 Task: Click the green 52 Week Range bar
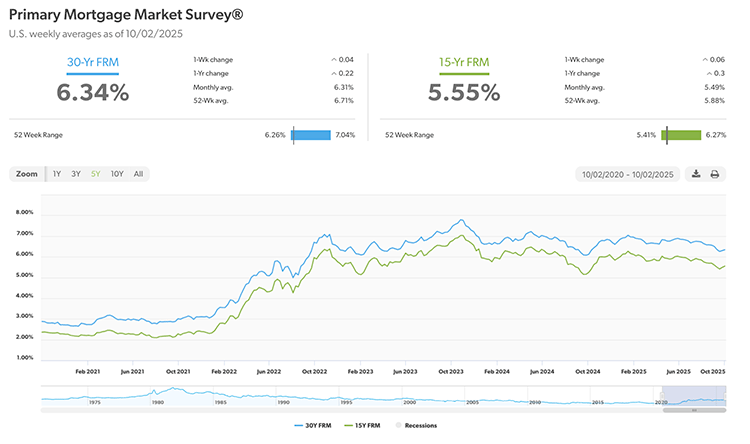click(682, 134)
